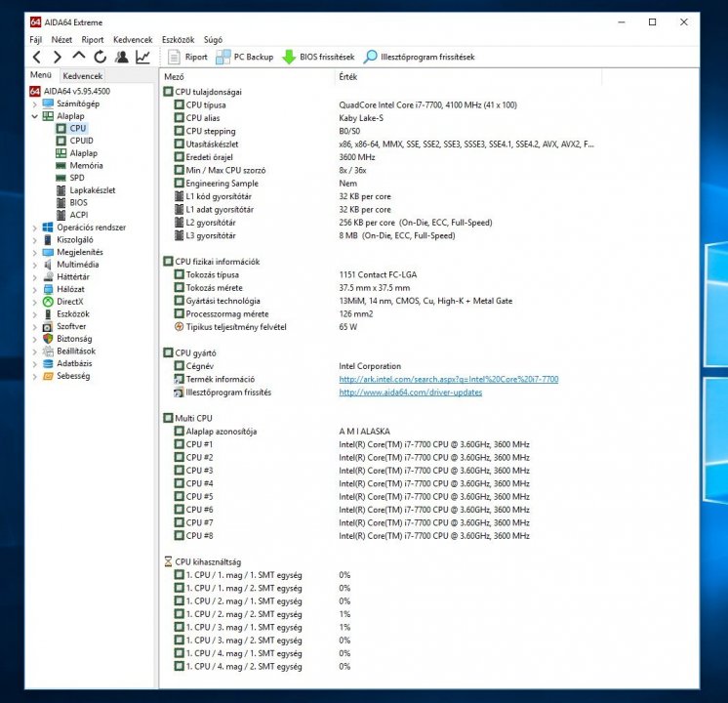Click the Biztonság shield icon

pyautogui.click(x=48, y=339)
